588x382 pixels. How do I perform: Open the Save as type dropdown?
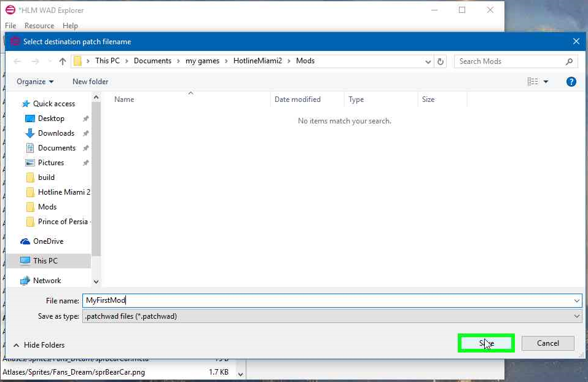pyautogui.click(x=578, y=316)
